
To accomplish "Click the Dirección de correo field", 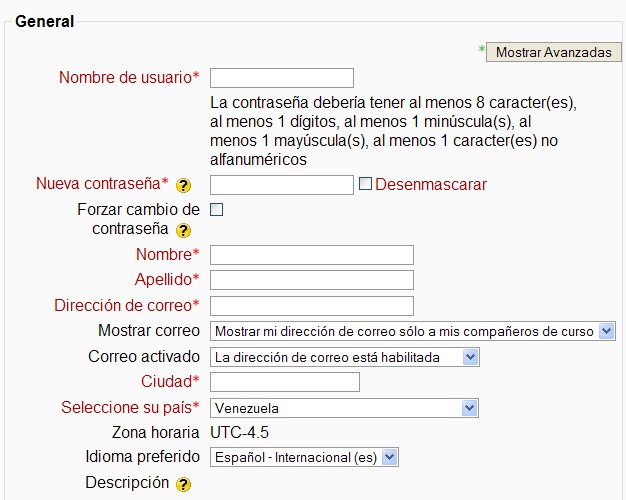I will (312, 306).
